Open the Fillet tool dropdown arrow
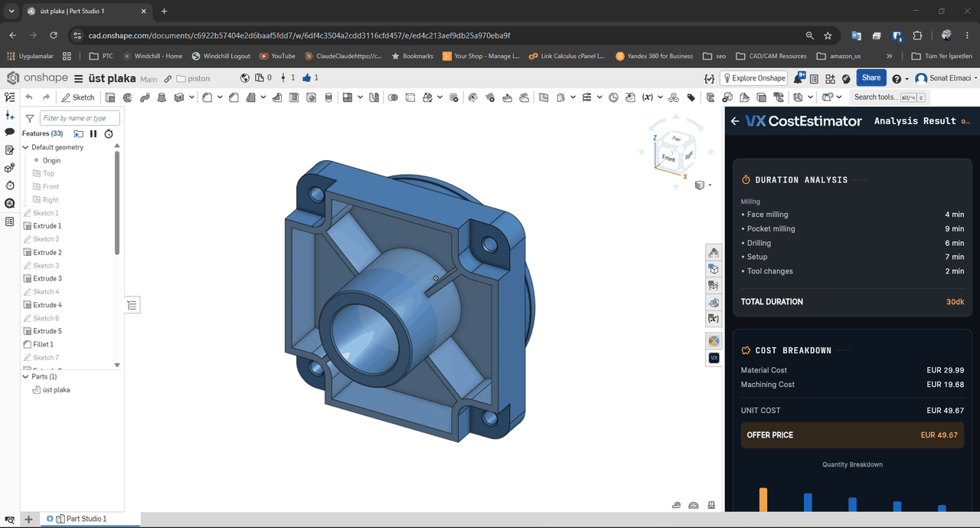The height and width of the screenshot is (528, 980). pos(220,97)
